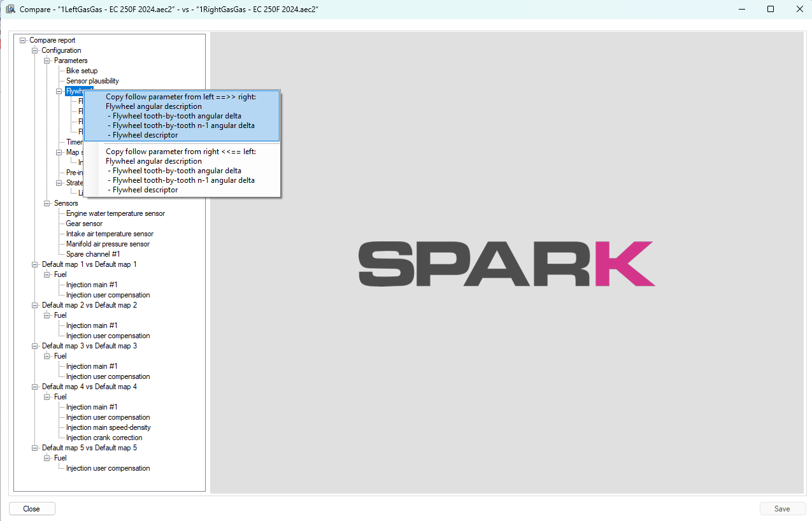Screen dimensions: 812x521
Task: Select Injection main #1 under Default map 1
Action: click(92, 285)
